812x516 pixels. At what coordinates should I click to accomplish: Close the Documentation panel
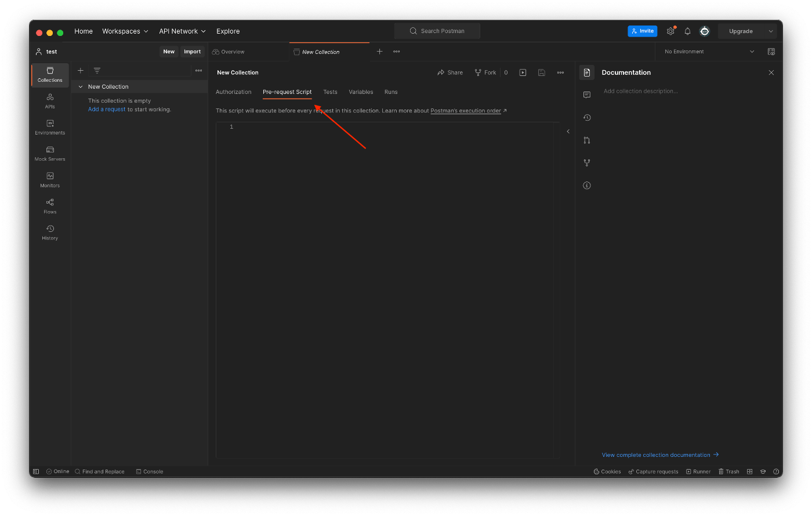coord(771,72)
